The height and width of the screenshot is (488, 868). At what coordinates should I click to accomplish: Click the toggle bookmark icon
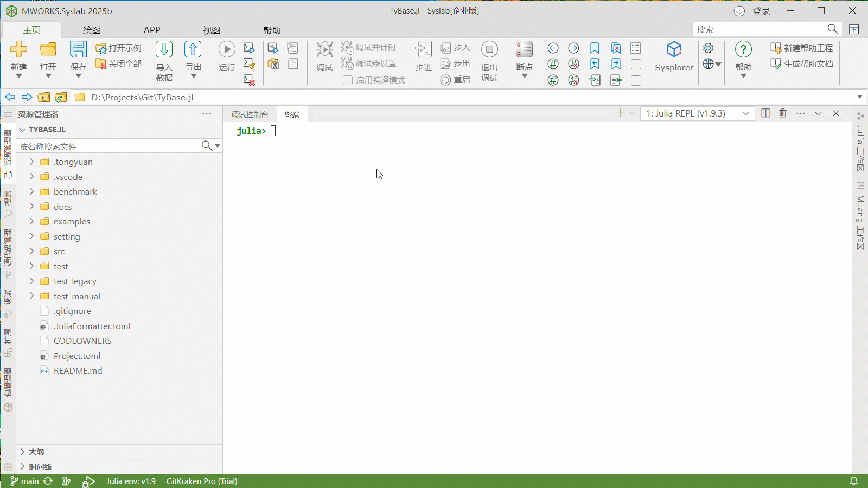595,48
